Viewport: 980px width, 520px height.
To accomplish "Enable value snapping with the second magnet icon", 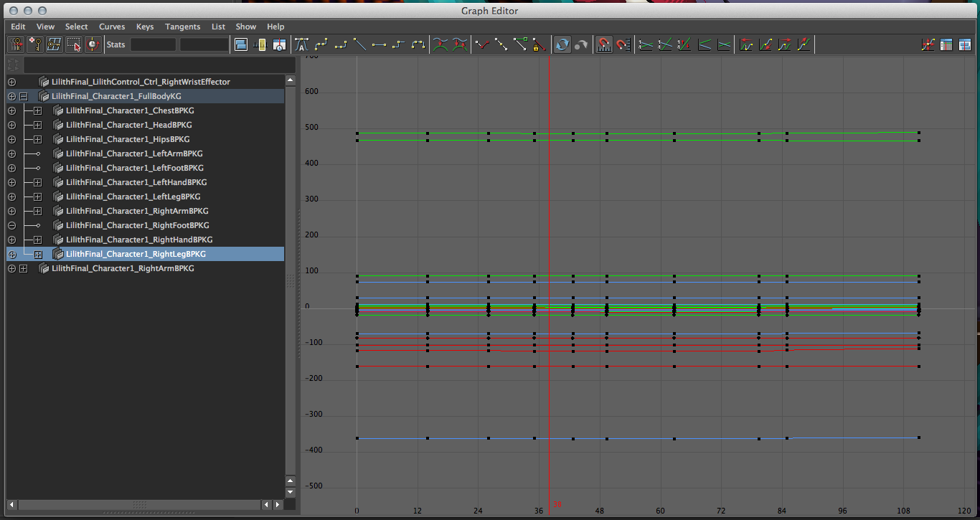I will click(x=623, y=44).
